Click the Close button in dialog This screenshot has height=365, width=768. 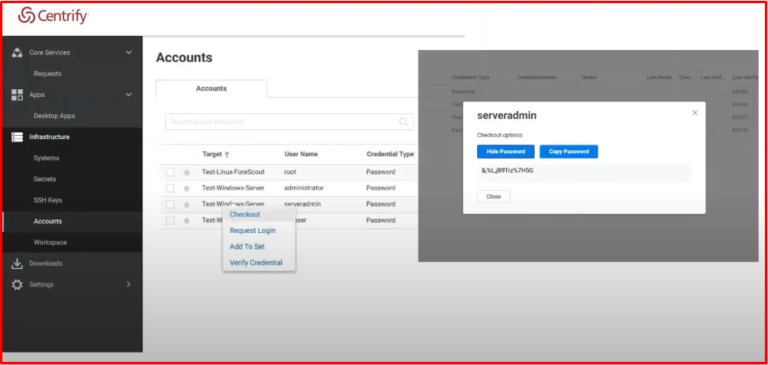[494, 196]
